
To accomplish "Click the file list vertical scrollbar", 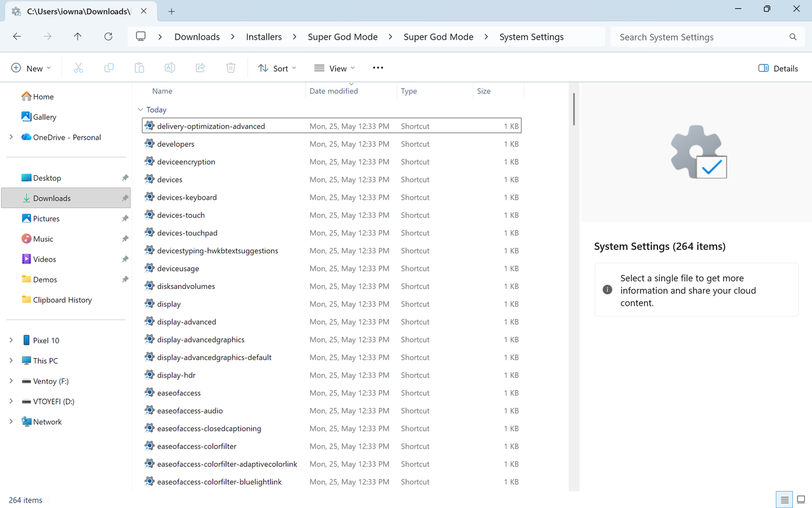I will click(x=574, y=109).
